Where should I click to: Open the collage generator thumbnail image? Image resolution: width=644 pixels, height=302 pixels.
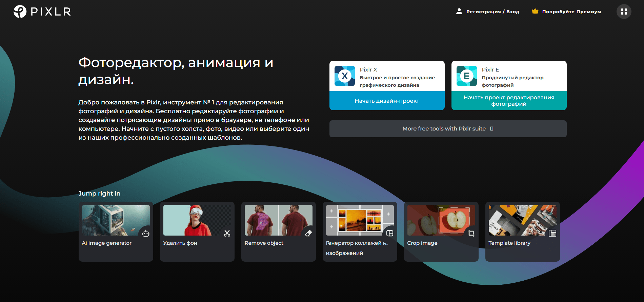click(360, 220)
